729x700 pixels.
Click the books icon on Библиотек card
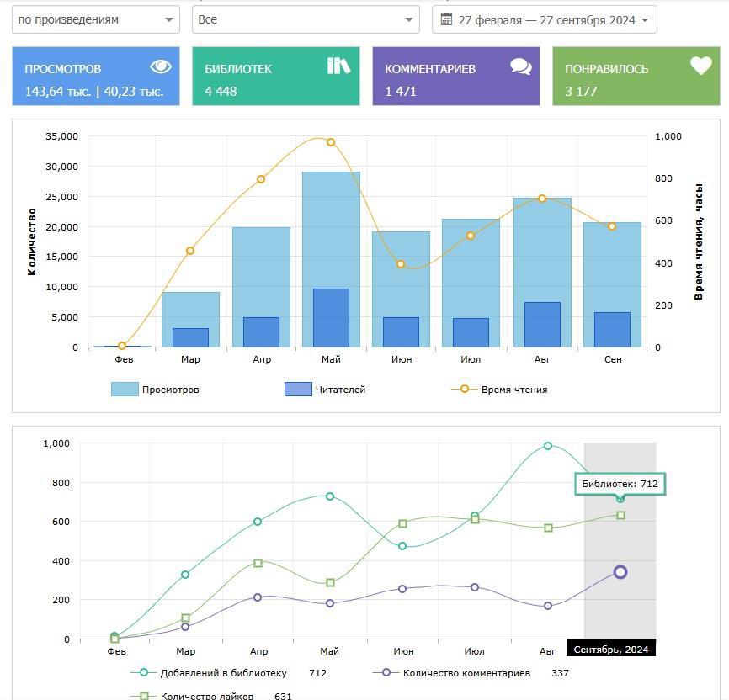coord(338,66)
